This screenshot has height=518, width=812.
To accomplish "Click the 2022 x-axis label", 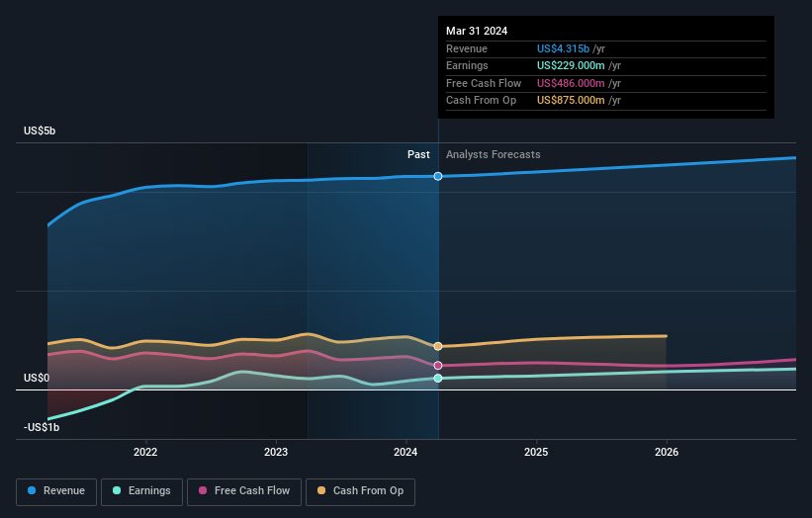I will 145,452.
